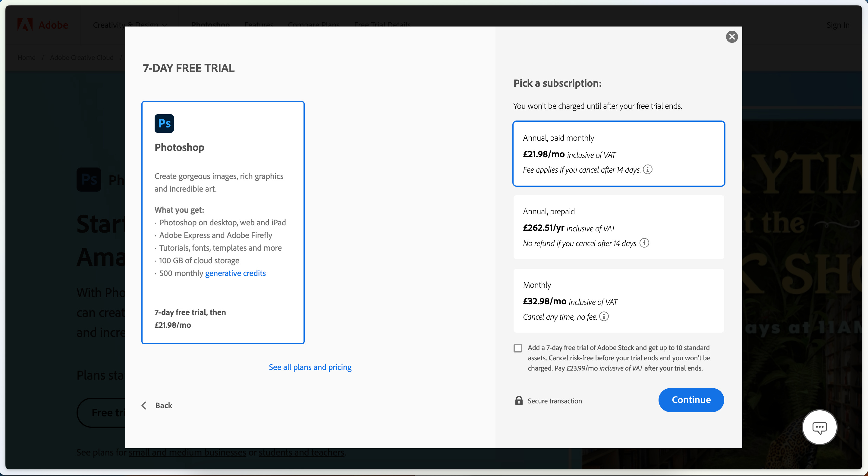Click 'Photoshop on desktop, web and iPad' line
This screenshot has width=868, height=476.
pyautogui.click(x=222, y=222)
